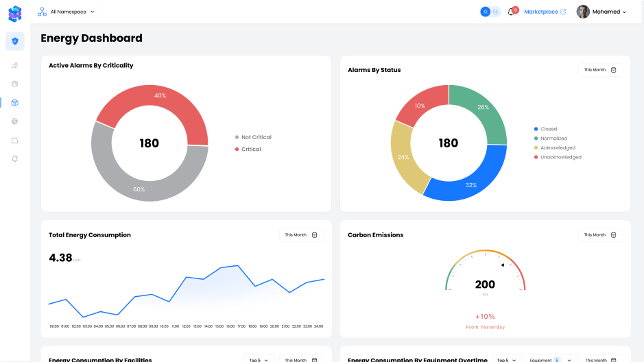Click the Mohamed profile avatar photo
The height and width of the screenshot is (362, 644).
pyautogui.click(x=583, y=12)
